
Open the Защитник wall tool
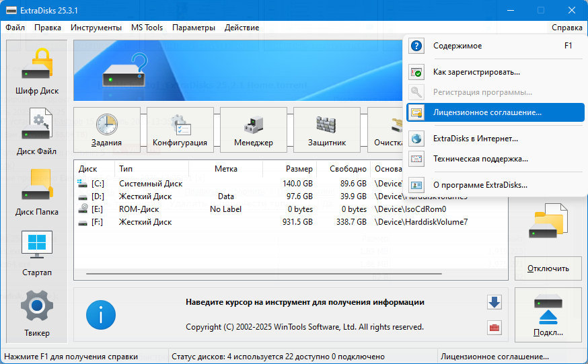327,130
